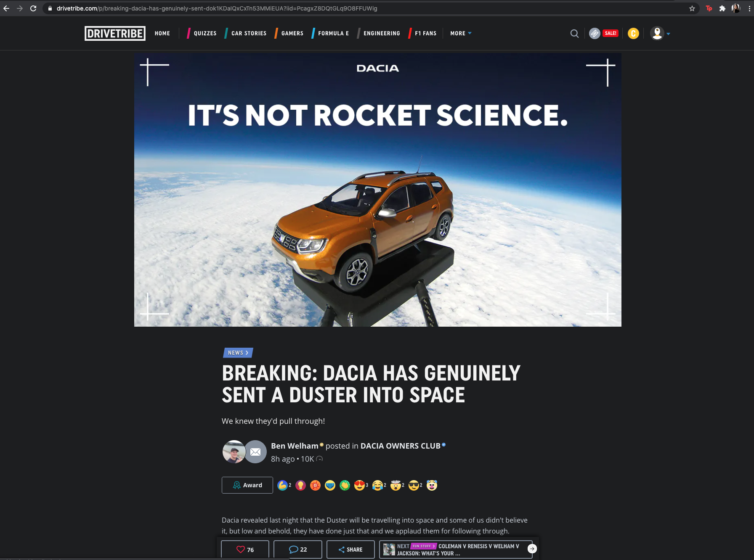The width and height of the screenshot is (754, 560).
Task: Open Chrome three-dot menu
Action: tap(749, 8)
